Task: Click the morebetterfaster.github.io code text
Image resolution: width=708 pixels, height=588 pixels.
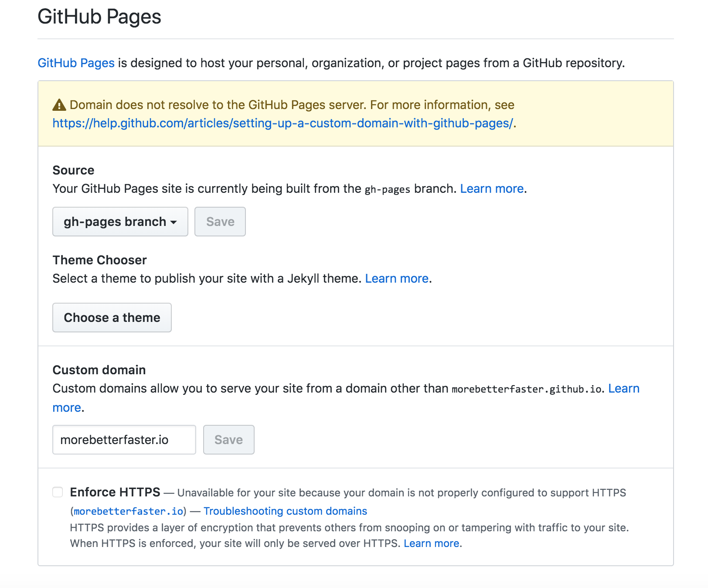Action: (x=527, y=389)
